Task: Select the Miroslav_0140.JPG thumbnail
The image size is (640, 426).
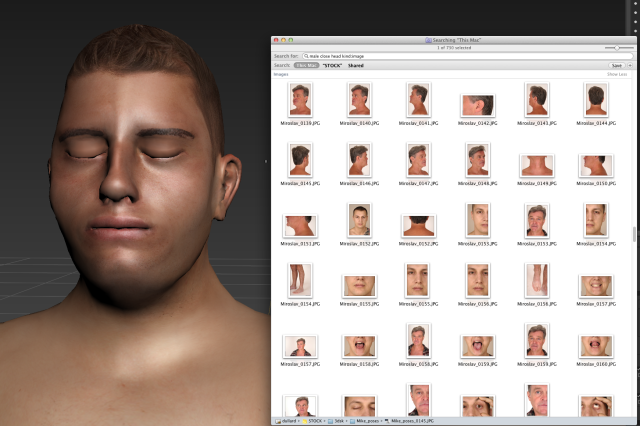Action: (x=359, y=100)
